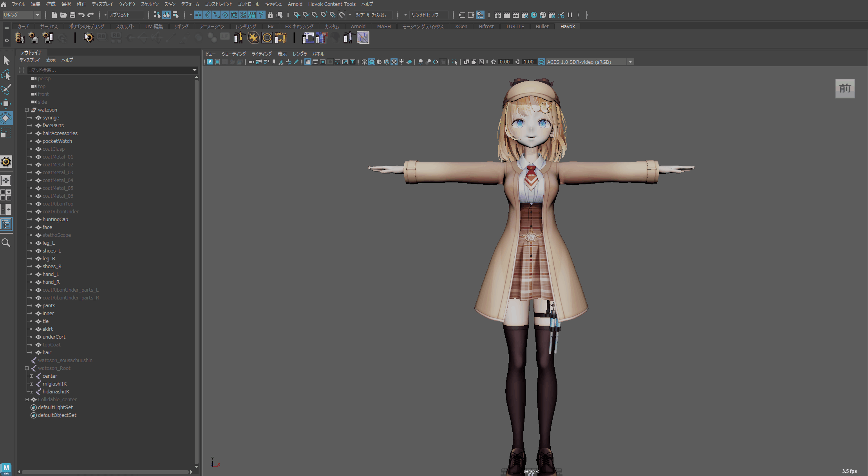Viewport: 868px width, 476px height.
Task: Expand the hidariashiIK node
Action: click(31, 392)
